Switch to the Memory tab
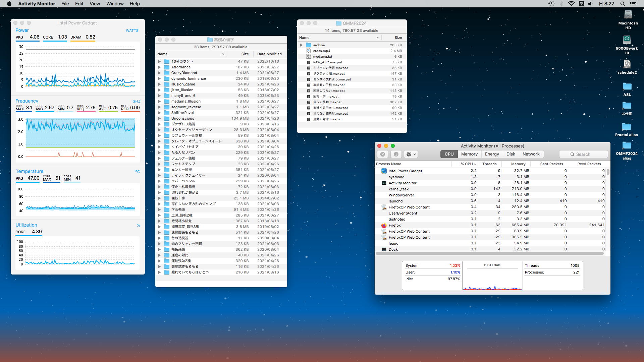 tap(469, 154)
